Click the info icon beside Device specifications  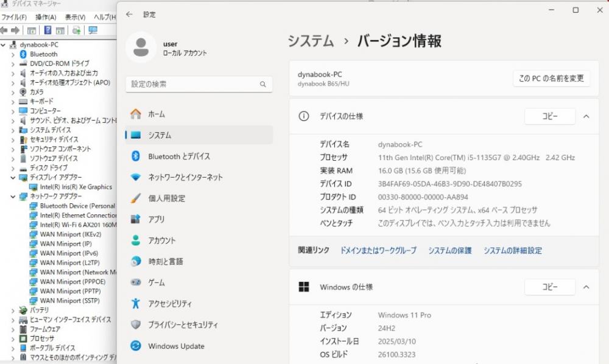pos(304,116)
